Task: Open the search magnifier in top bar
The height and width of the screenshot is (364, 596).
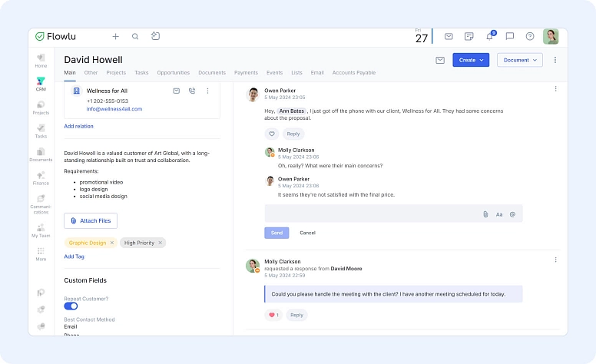Action: click(135, 36)
